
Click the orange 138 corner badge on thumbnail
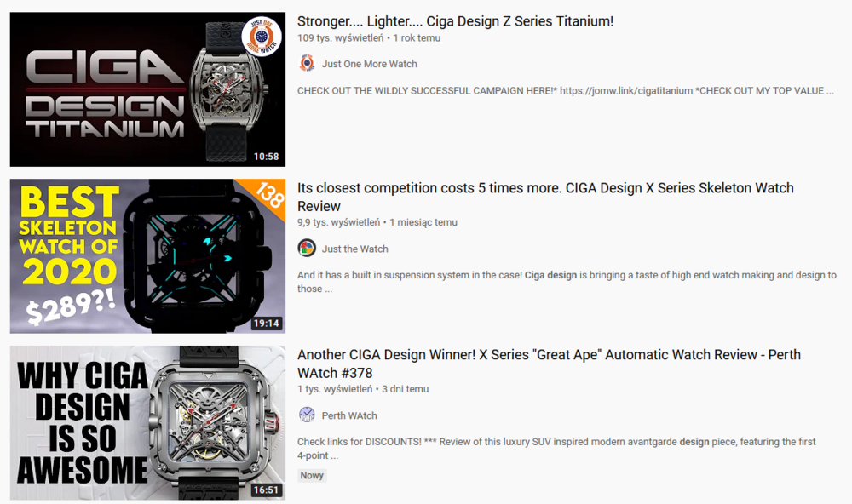click(268, 194)
